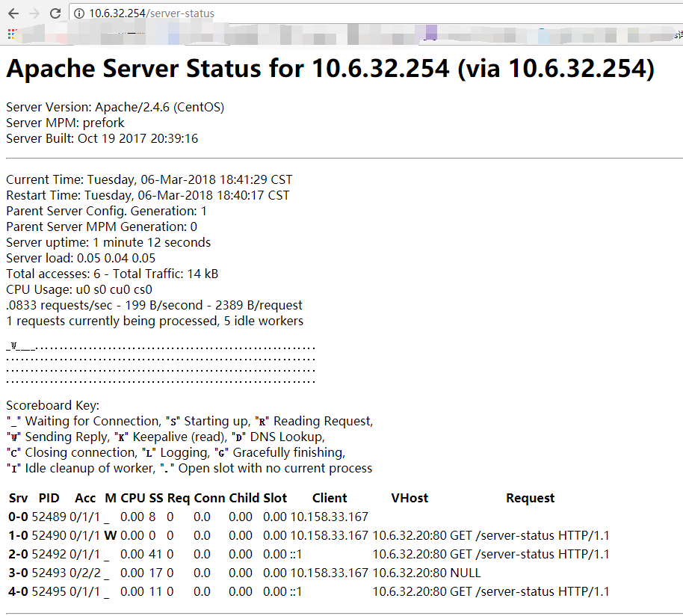Select "Server load: 0.05 0.04 0.05"

pos(81,258)
